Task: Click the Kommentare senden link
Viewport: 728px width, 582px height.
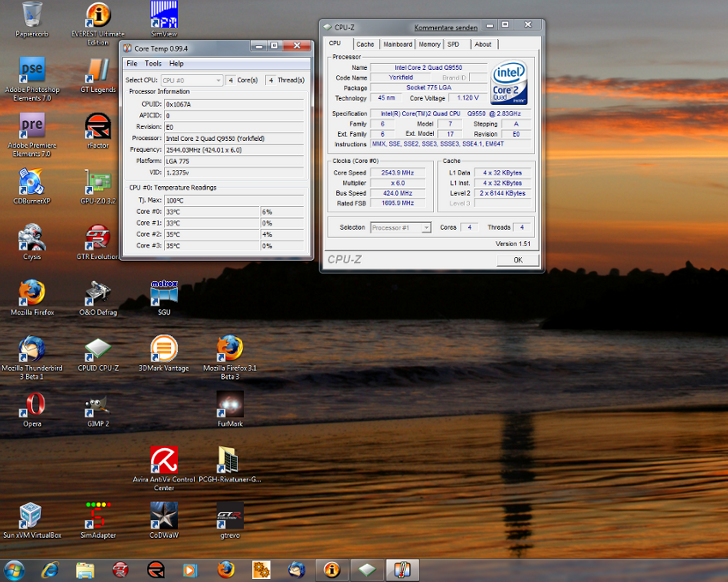Action: tap(445, 27)
